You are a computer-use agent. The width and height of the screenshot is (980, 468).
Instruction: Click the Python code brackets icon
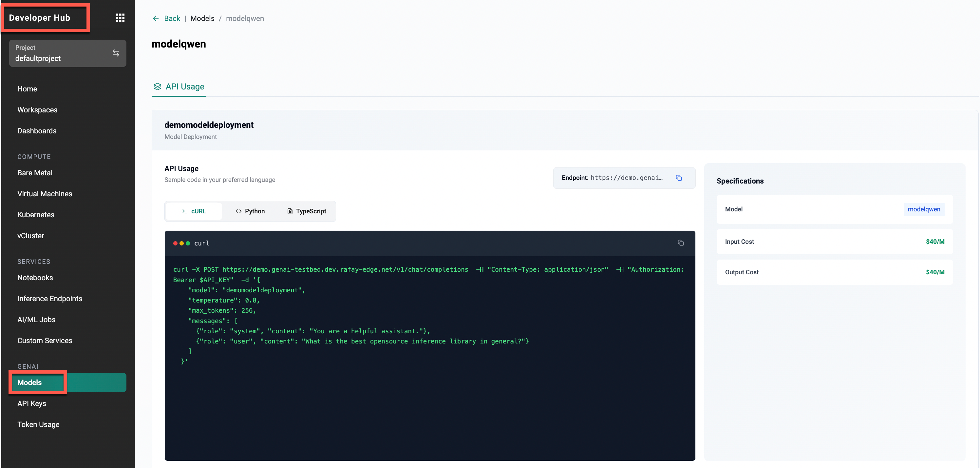[x=238, y=211]
